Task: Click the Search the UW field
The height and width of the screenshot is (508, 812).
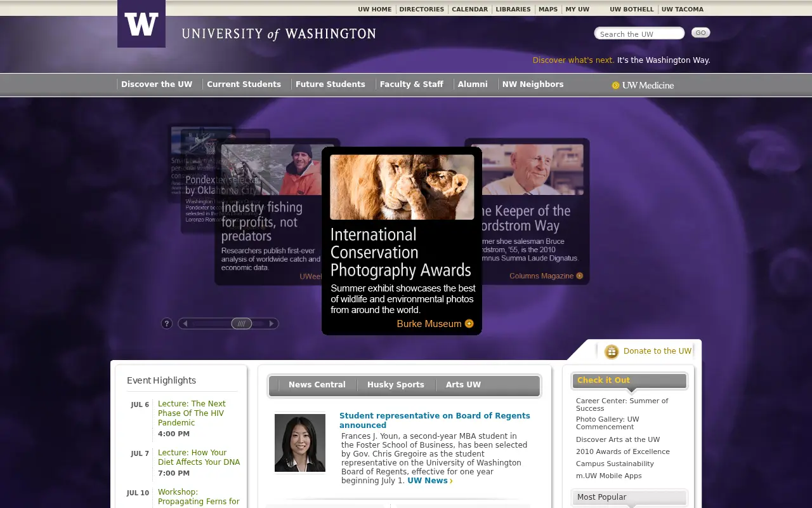Action: [639, 34]
